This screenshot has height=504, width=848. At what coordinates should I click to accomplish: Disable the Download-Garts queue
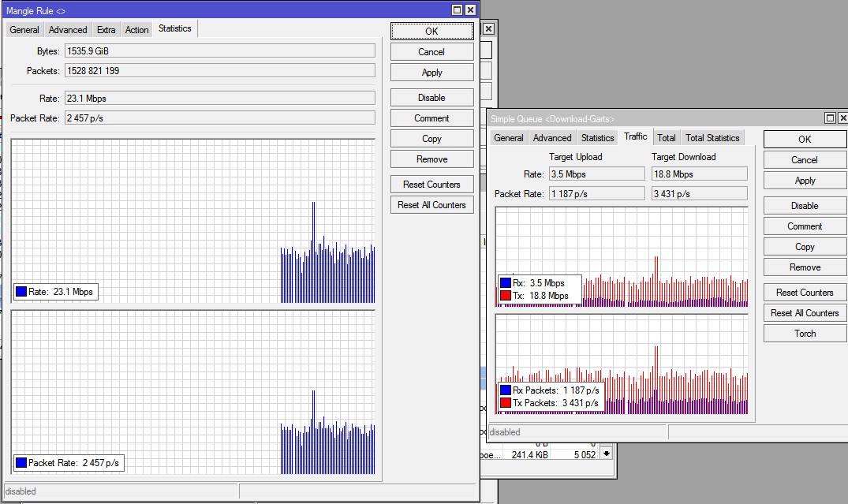pos(805,206)
